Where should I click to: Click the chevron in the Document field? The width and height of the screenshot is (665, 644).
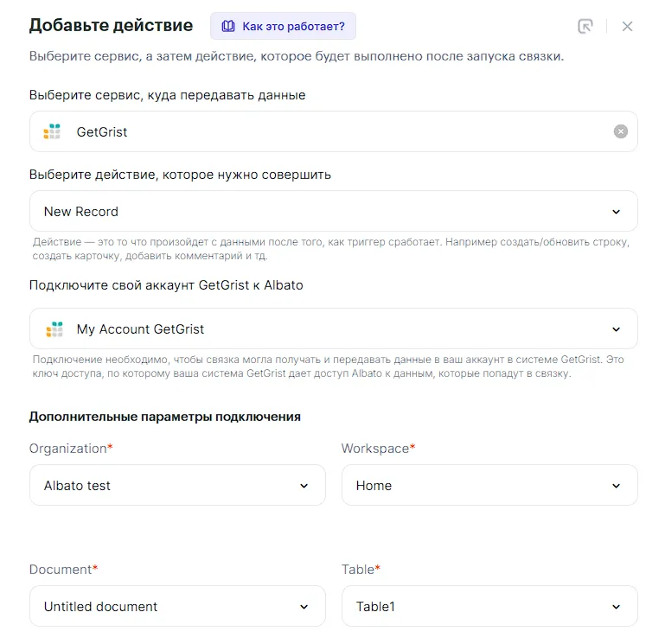click(x=304, y=607)
